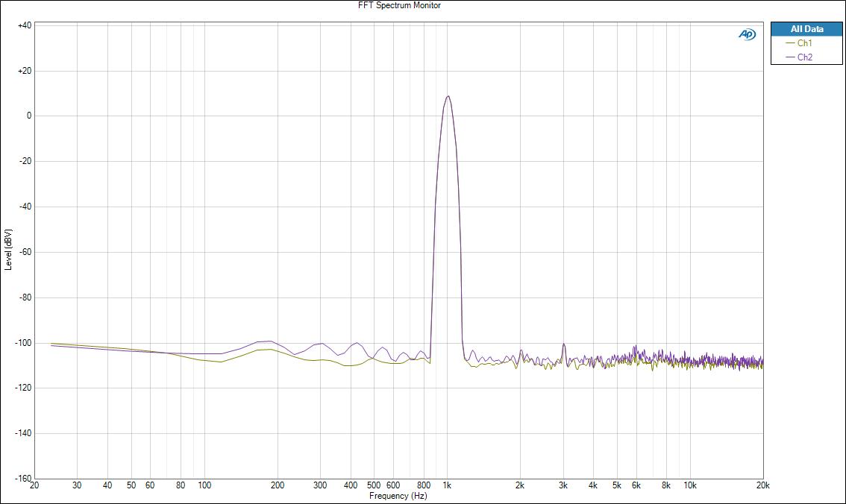Viewport: 846px width, 504px height.
Task: Click the 0 tick on the level axis
Action: pos(28,116)
